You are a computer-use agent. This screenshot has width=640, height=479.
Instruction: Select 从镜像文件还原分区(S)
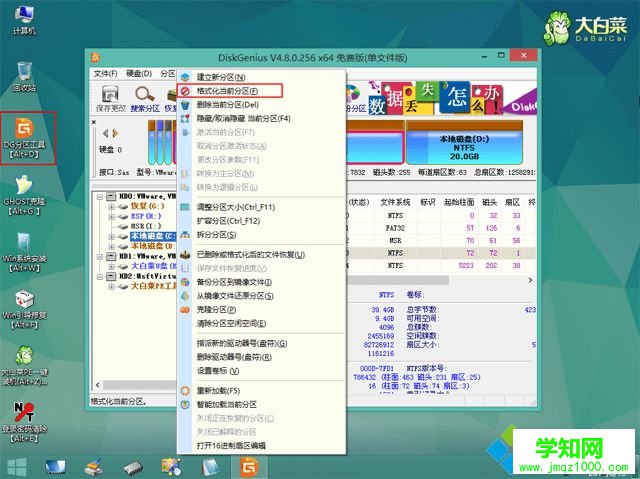click(x=261, y=296)
